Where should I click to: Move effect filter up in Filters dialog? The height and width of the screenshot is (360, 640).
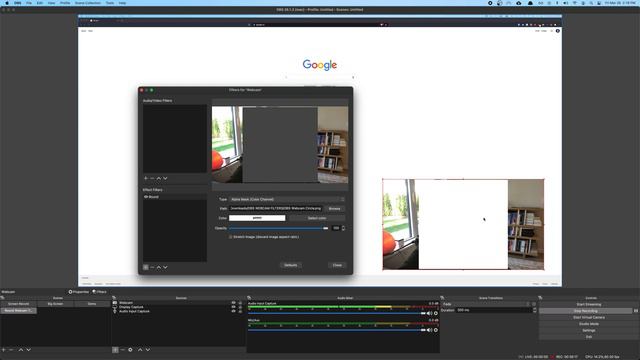click(x=159, y=267)
